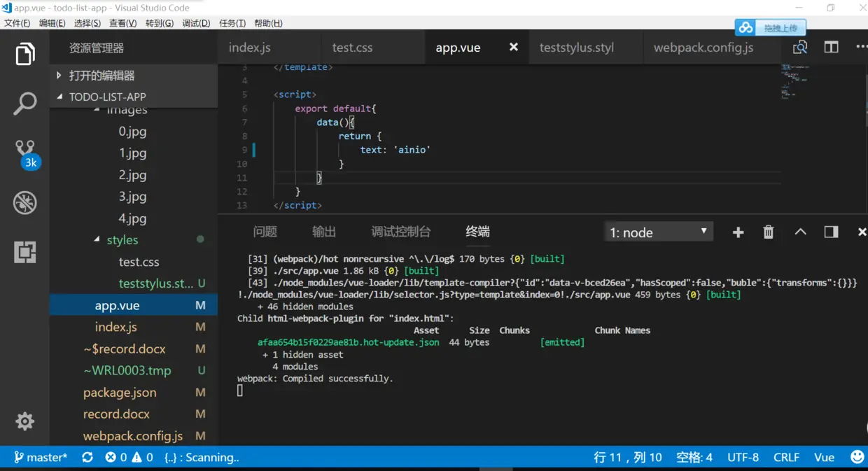Open the terminal selector dropdown showing 1: node
Screen dimensions: 868x471
click(657, 232)
